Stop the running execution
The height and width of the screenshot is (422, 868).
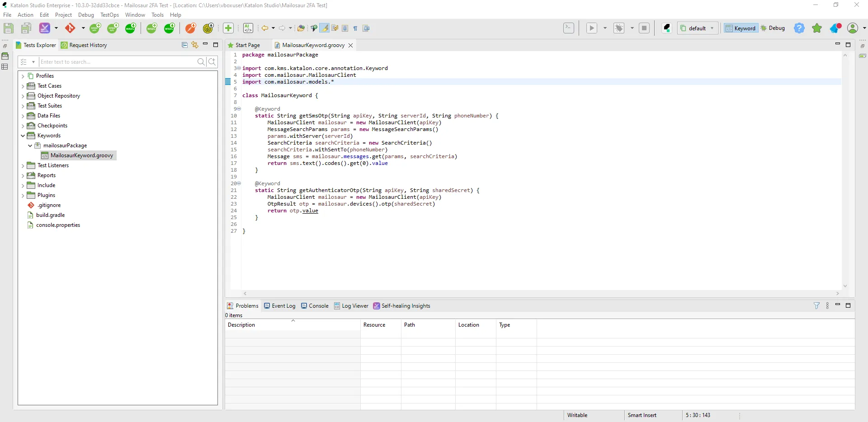644,28
